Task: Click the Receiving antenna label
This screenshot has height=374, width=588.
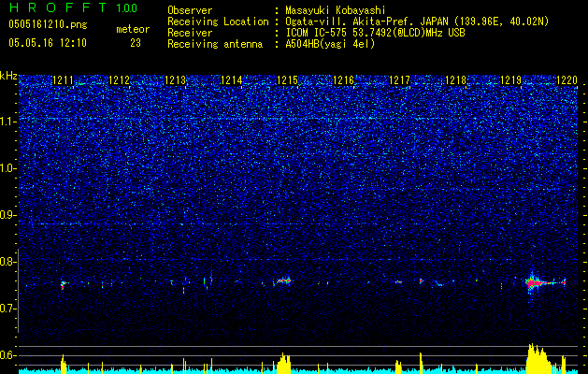Action: [x=215, y=44]
